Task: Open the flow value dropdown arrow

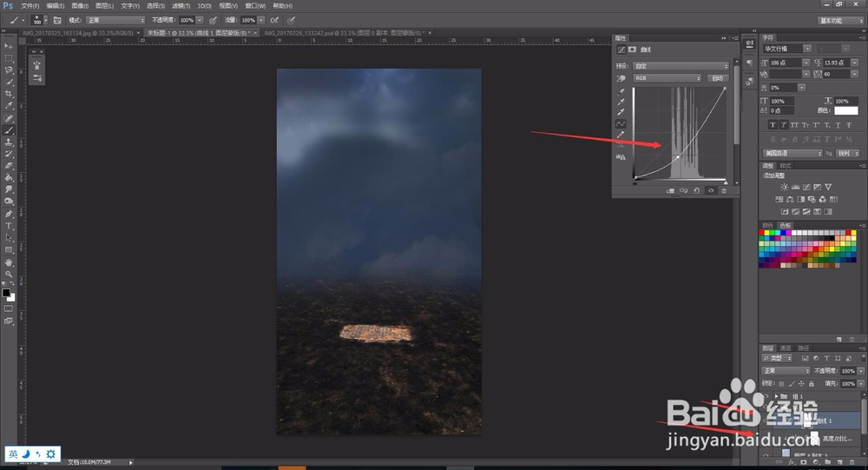Action: (261, 20)
